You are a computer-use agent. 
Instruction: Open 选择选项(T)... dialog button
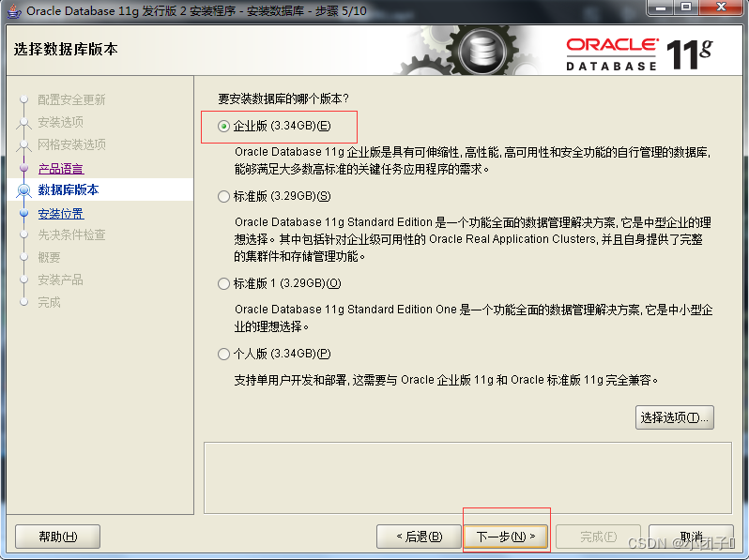pyautogui.click(x=675, y=417)
